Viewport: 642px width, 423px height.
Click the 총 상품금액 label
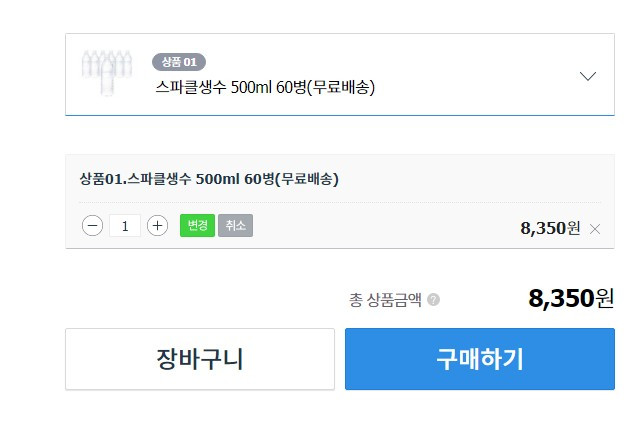coord(385,300)
